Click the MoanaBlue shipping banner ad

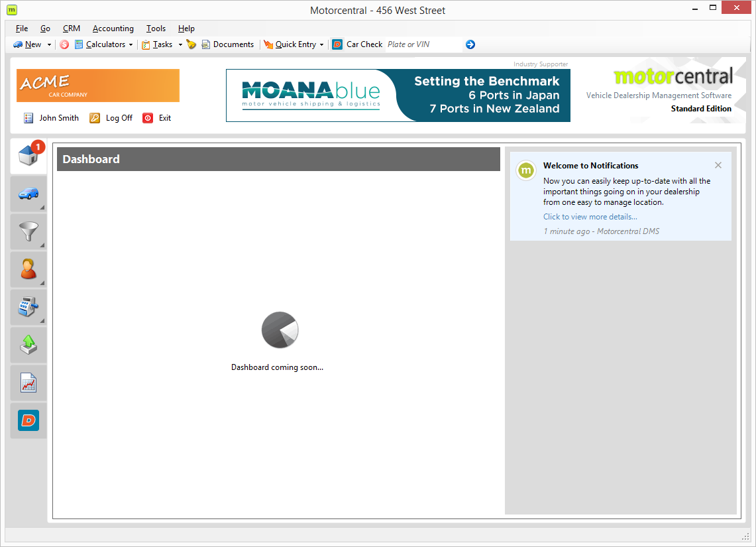click(x=398, y=95)
